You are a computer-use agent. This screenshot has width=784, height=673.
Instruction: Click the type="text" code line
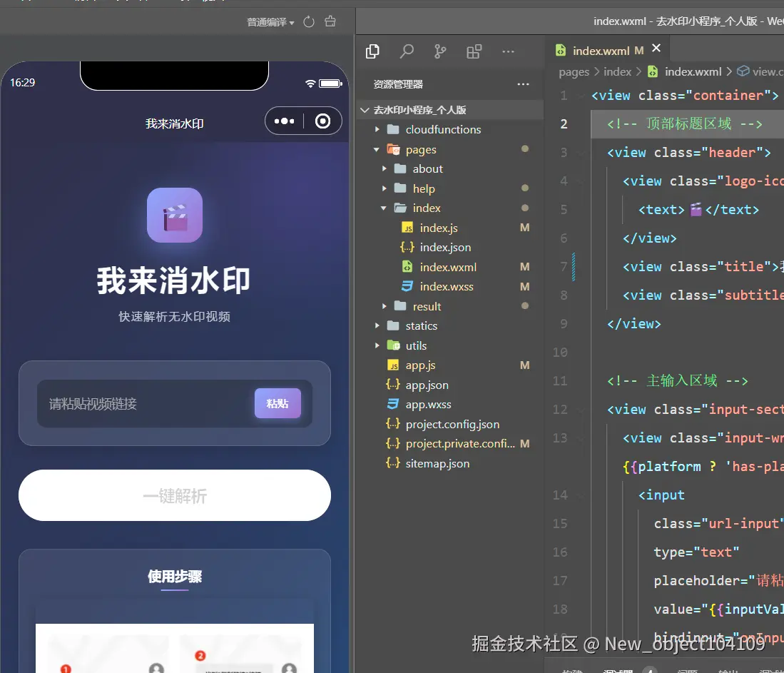(x=696, y=552)
